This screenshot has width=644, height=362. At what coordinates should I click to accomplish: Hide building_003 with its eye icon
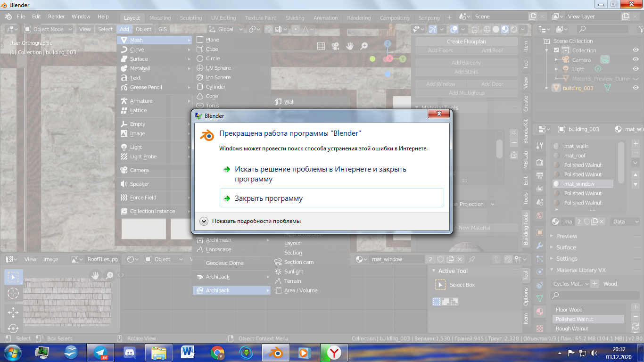tap(636, 88)
